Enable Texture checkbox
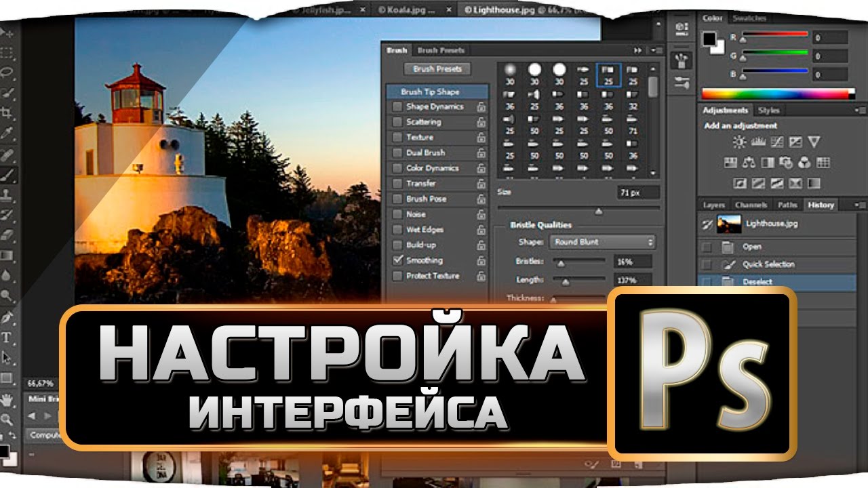Screen dimensions: 868x488 [x=397, y=138]
